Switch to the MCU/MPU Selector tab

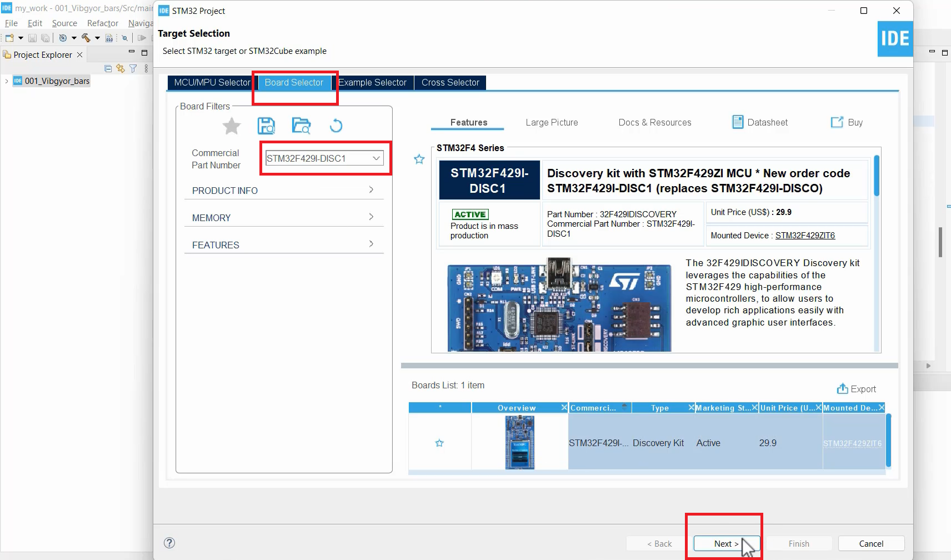212,82
